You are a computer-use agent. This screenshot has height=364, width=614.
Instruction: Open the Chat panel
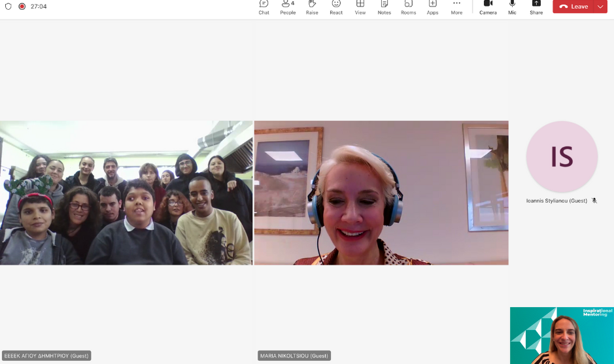click(264, 7)
